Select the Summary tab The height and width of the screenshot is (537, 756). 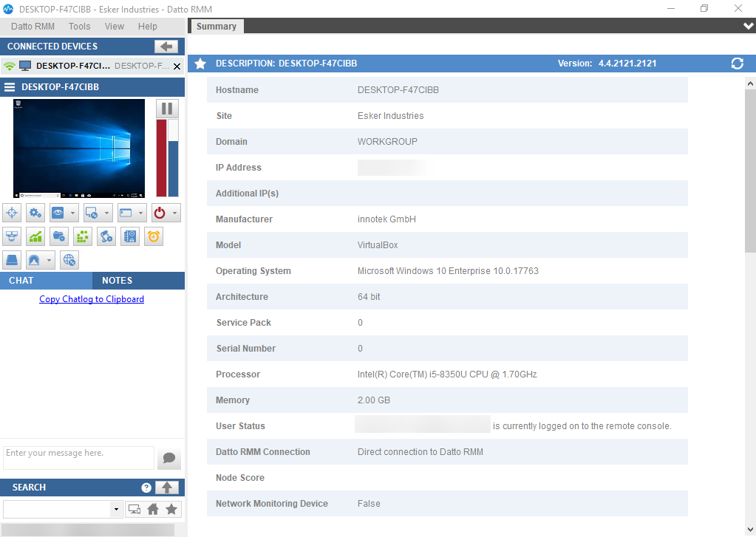[x=217, y=27]
